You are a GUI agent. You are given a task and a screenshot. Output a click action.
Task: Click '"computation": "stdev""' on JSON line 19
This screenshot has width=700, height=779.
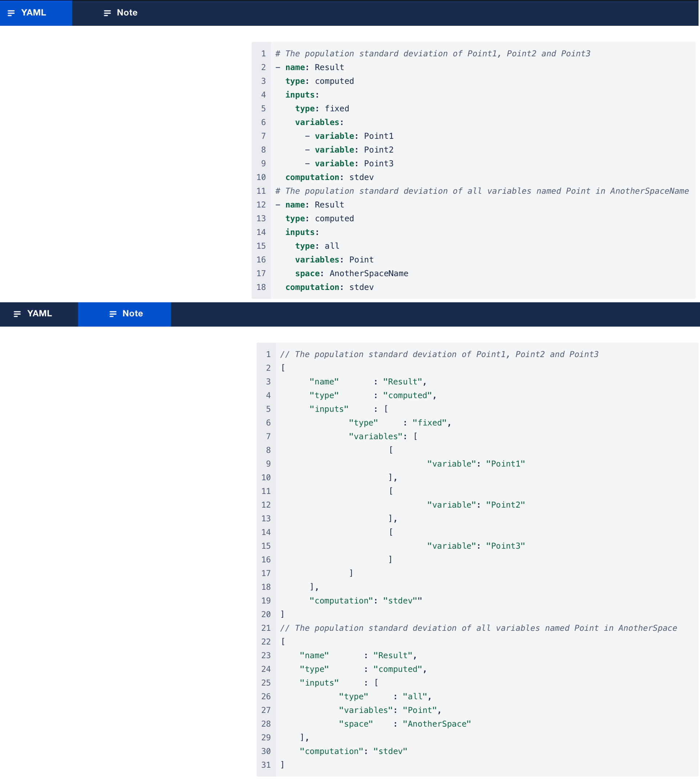click(x=365, y=601)
